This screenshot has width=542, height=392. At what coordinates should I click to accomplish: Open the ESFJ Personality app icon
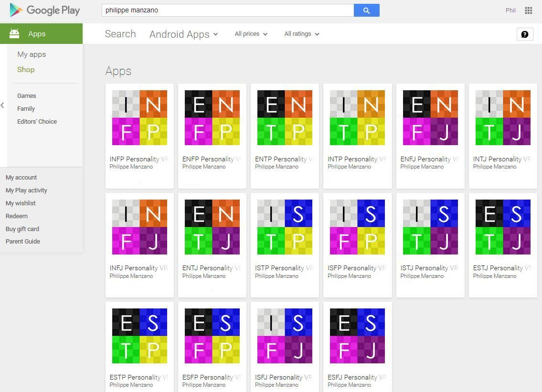pyautogui.click(x=357, y=336)
